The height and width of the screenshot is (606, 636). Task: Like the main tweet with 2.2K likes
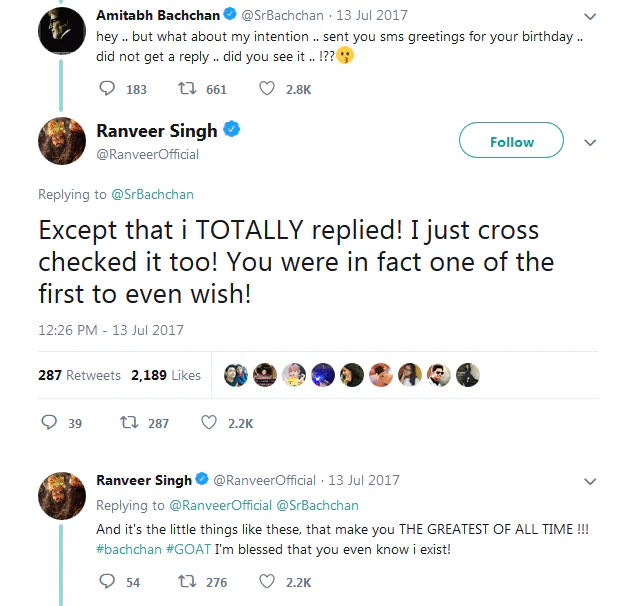pos(209,423)
